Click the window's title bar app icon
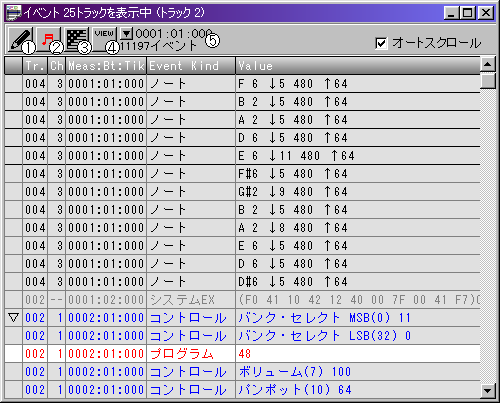The height and width of the screenshot is (403, 500). (x=14, y=13)
